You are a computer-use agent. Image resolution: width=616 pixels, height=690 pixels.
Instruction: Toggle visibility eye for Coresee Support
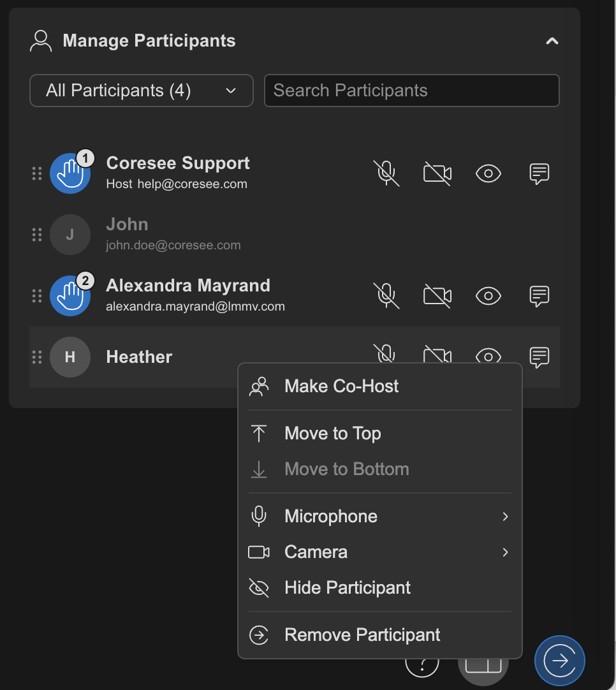pos(488,173)
